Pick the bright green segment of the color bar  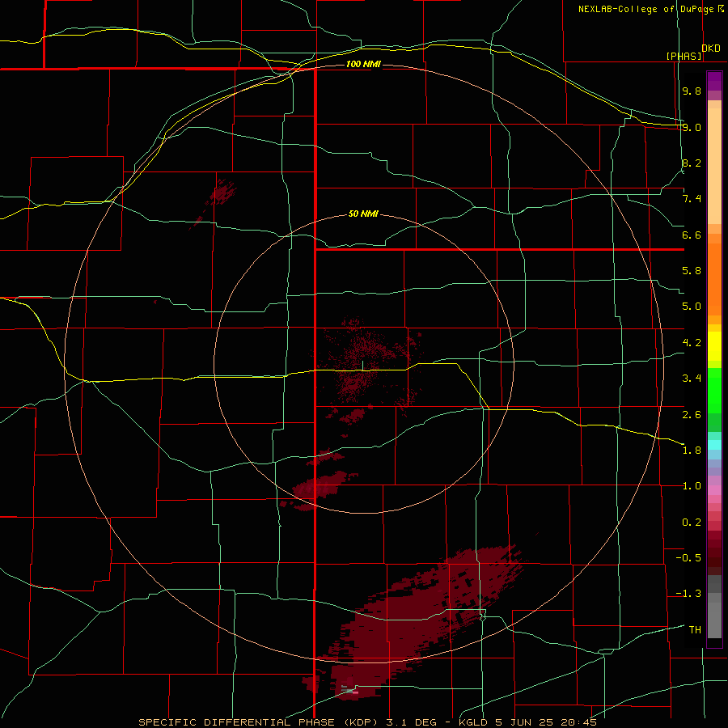pyautogui.click(x=714, y=392)
